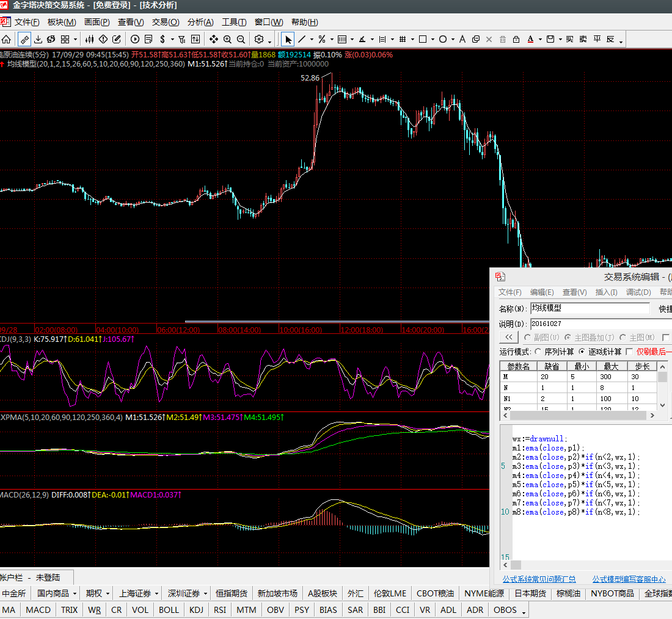Open 插入(I) menu in the editor window
This screenshot has height=619, width=672.
pyautogui.click(x=606, y=292)
